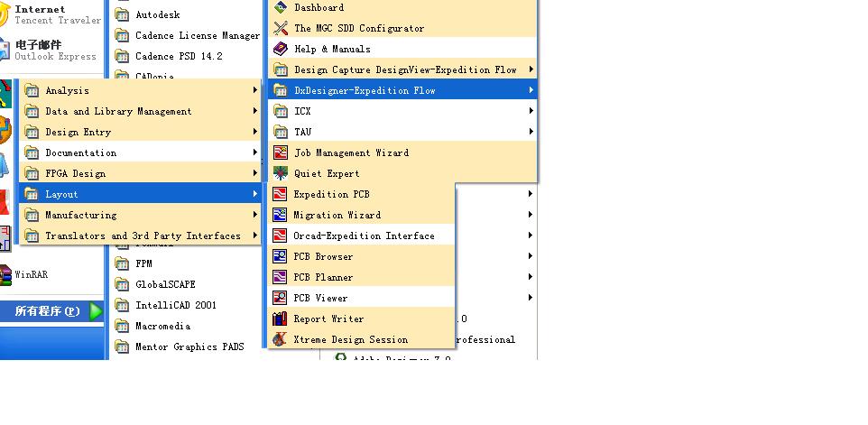
Task: Expand Data and Library Management arrow
Action: coord(255,111)
